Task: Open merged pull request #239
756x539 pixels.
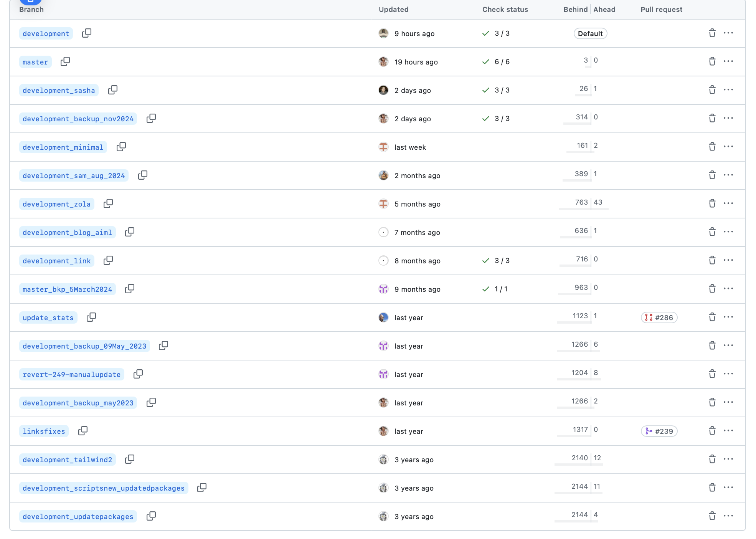Action: coord(659,432)
